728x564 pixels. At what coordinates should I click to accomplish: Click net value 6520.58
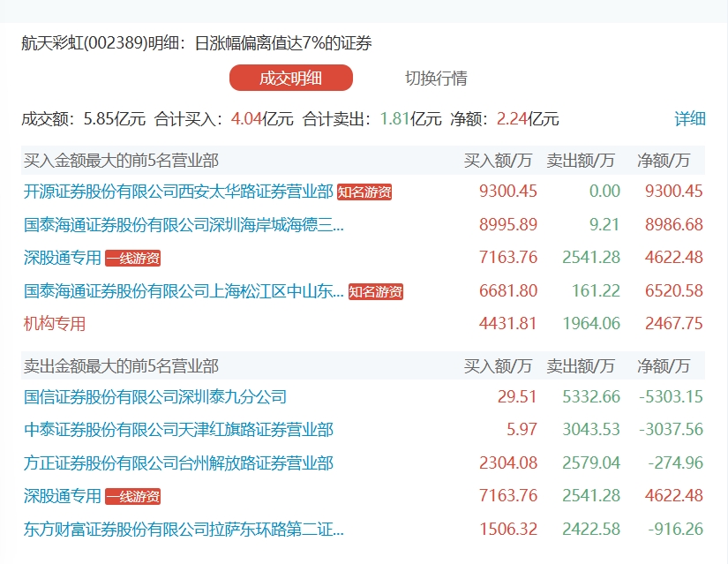[673, 291]
